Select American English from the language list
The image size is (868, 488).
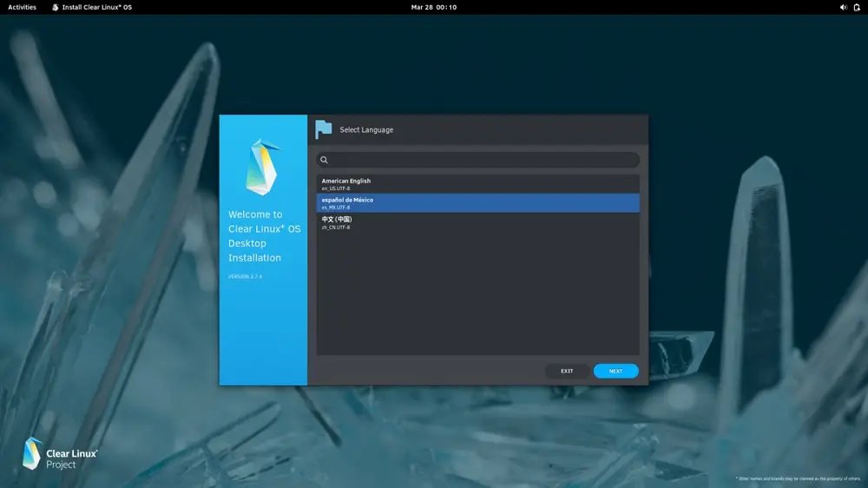click(x=477, y=184)
